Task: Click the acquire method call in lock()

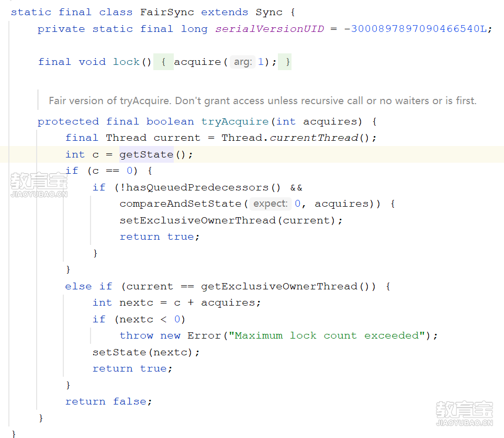Action: [197, 62]
